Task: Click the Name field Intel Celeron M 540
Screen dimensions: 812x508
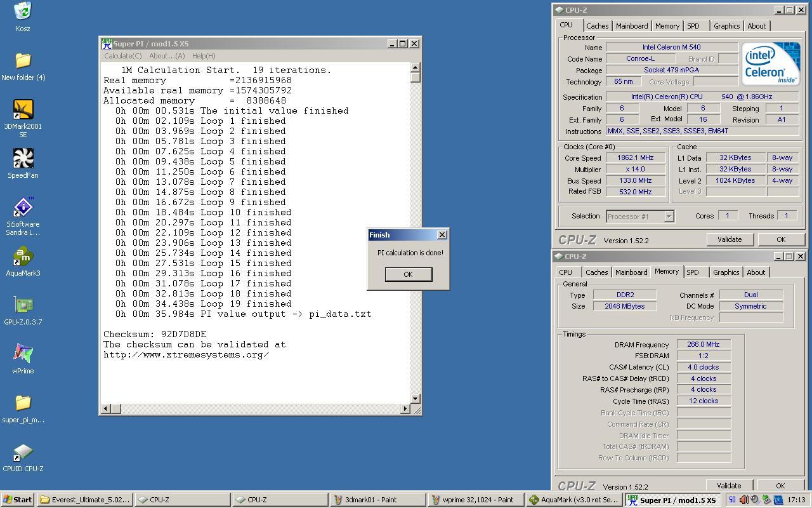Action: (672, 47)
